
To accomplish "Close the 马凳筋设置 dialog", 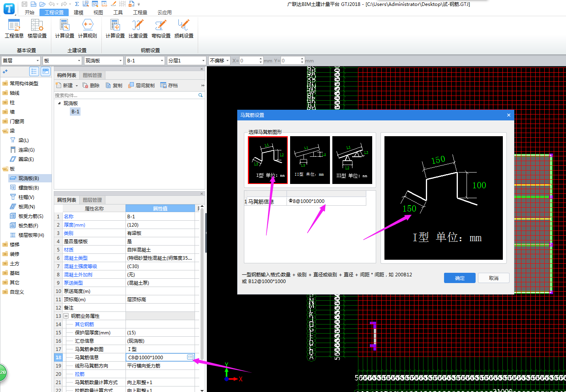I will [509, 115].
